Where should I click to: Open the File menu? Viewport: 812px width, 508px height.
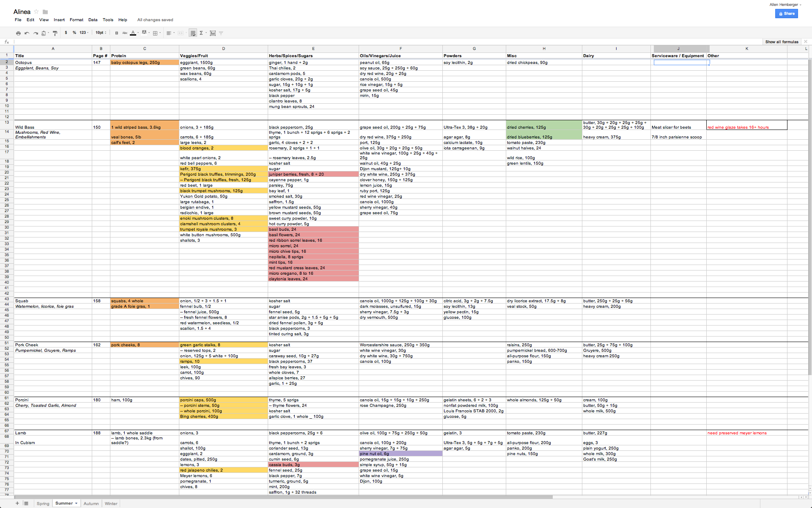coord(18,20)
